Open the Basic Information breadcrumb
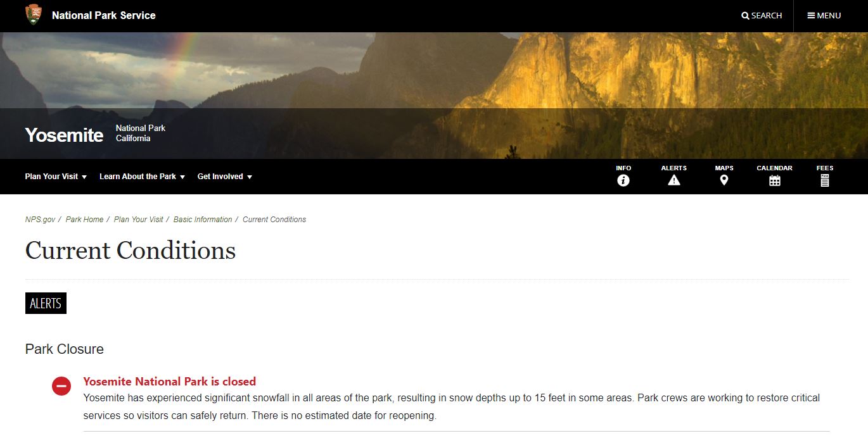 pos(203,220)
